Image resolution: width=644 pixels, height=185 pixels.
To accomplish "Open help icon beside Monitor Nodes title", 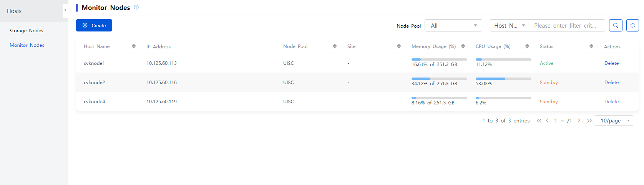I will [x=136, y=7].
